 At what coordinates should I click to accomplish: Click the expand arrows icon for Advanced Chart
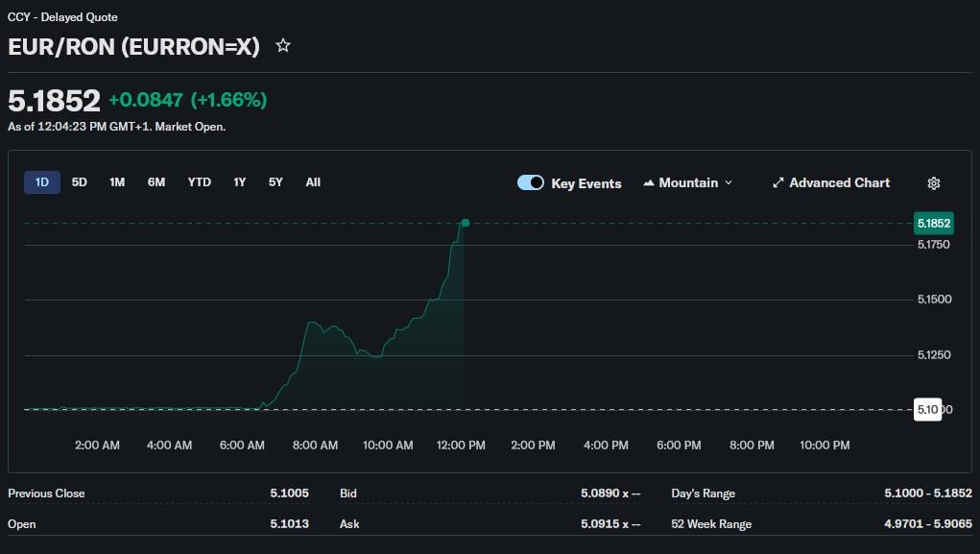[x=778, y=182]
